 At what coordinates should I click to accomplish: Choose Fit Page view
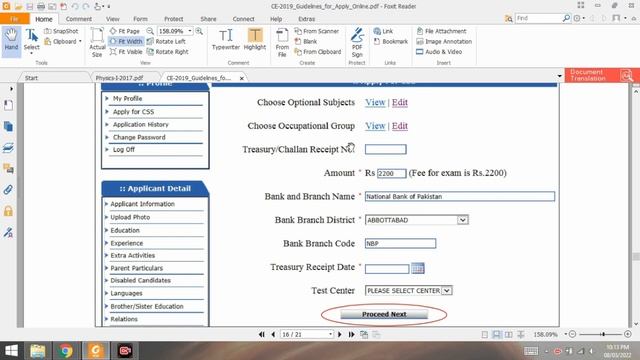[x=125, y=31]
